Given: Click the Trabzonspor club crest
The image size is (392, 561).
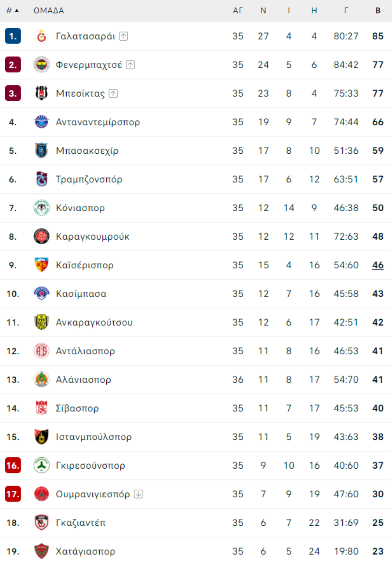Looking at the screenshot, I should [x=42, y=179].
